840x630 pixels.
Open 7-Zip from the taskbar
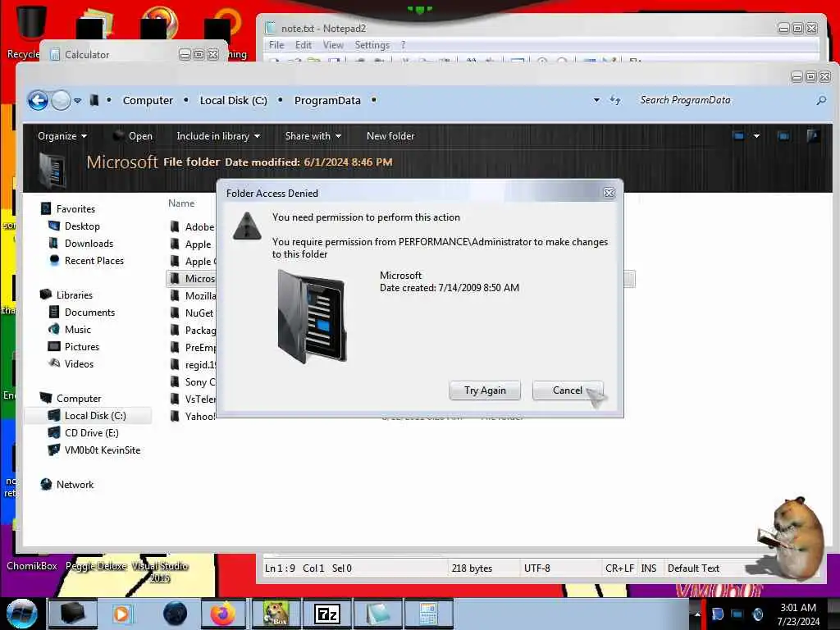pos(326,614)
